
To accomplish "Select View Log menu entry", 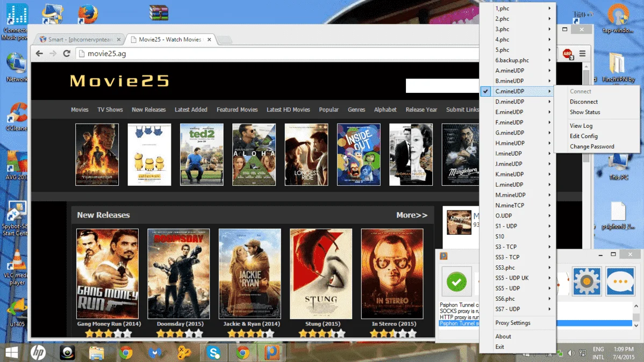I will tap(597, 126).
